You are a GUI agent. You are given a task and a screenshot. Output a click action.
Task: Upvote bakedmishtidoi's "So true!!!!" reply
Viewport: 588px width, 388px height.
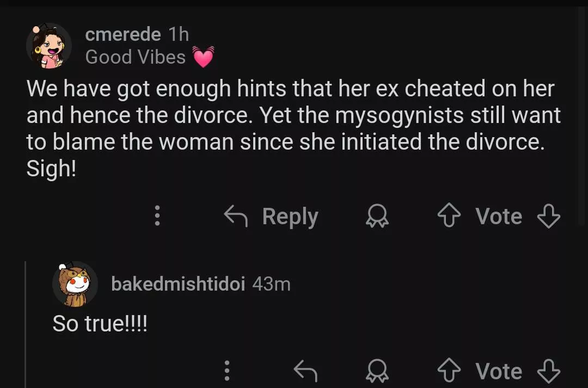click(448, 371)
